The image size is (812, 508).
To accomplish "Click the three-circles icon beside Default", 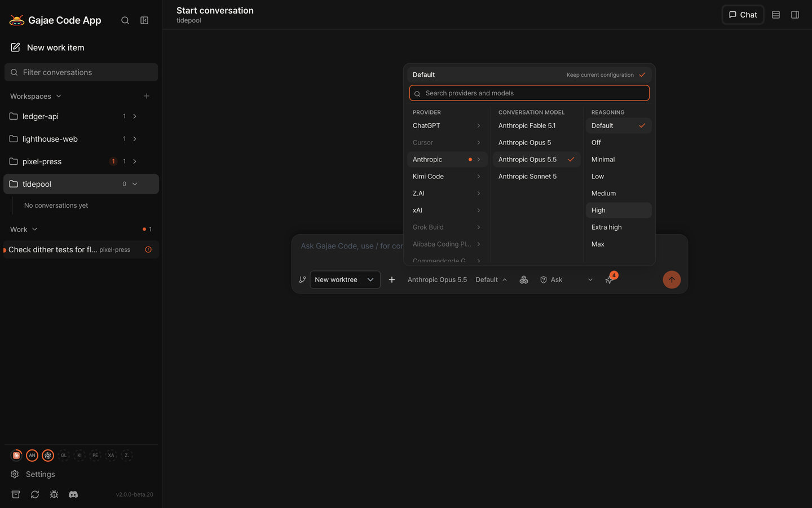I will (x=524, y=279).
